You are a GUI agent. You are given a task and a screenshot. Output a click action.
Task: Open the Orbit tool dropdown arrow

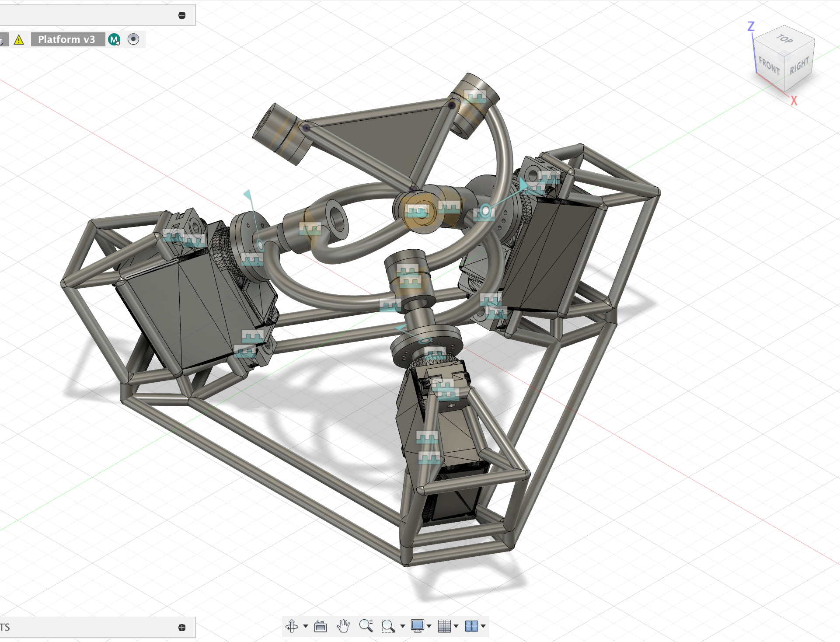click(x=306, y=626)
